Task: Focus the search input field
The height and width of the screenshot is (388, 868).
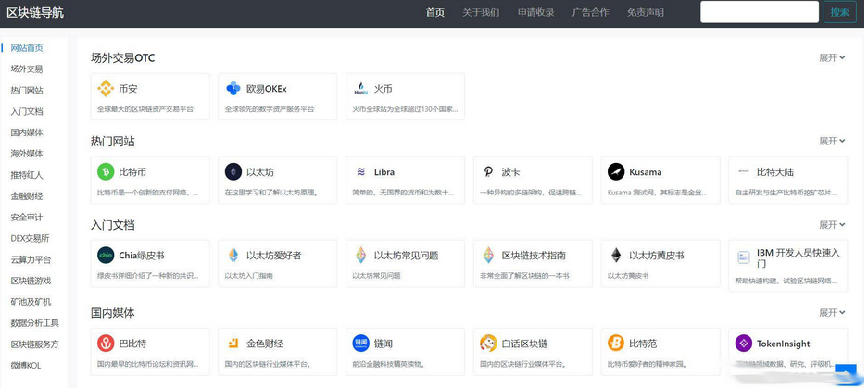Action: (760, 12)
